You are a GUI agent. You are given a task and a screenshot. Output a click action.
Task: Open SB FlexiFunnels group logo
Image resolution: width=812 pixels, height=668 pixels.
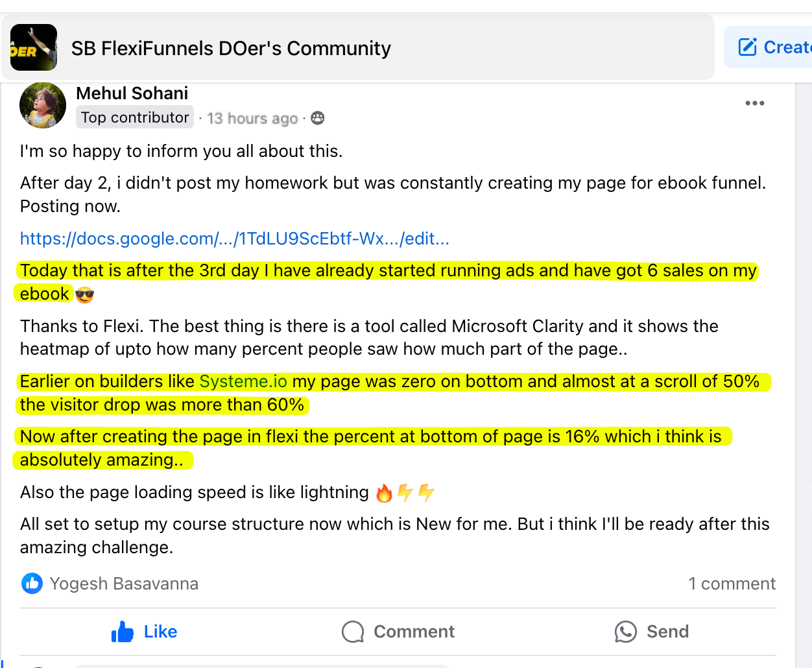pos(34,47)
